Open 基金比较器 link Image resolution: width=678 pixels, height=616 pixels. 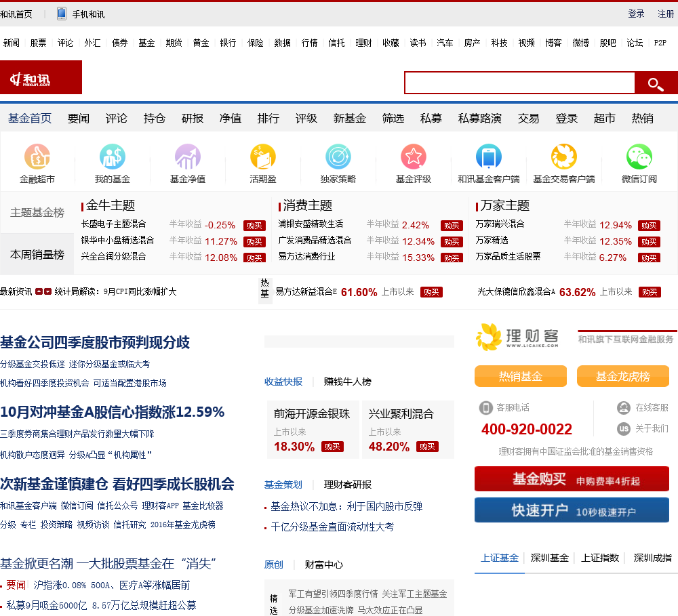tap(203, 506)
